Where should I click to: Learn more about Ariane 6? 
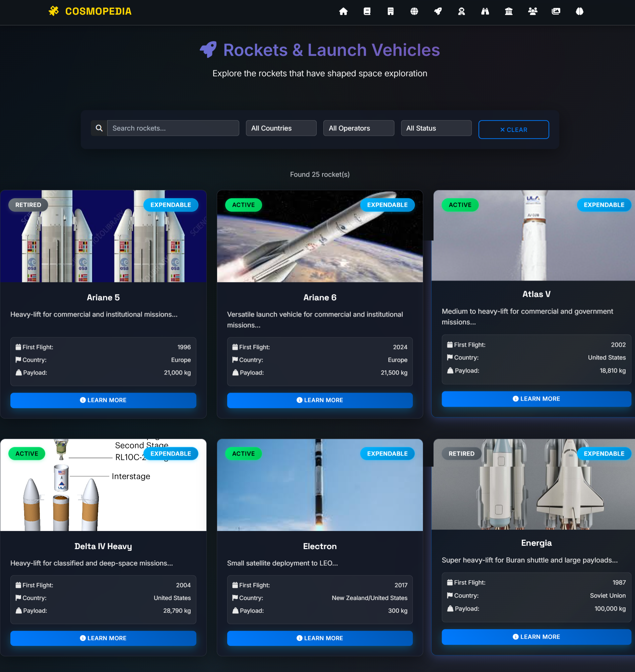pyautogui.click(x=320, y=400)
